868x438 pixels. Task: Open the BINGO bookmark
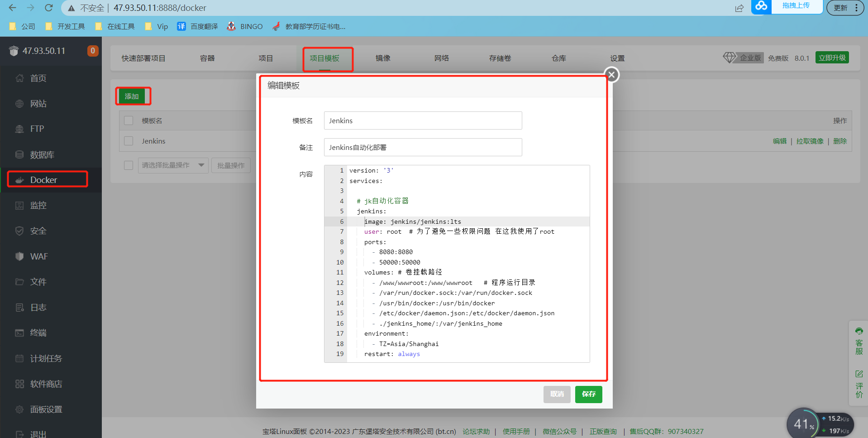[245, 26]
